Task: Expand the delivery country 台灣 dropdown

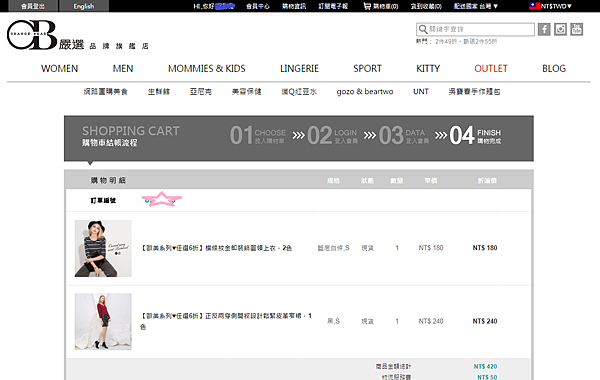Action: point(476,6)
